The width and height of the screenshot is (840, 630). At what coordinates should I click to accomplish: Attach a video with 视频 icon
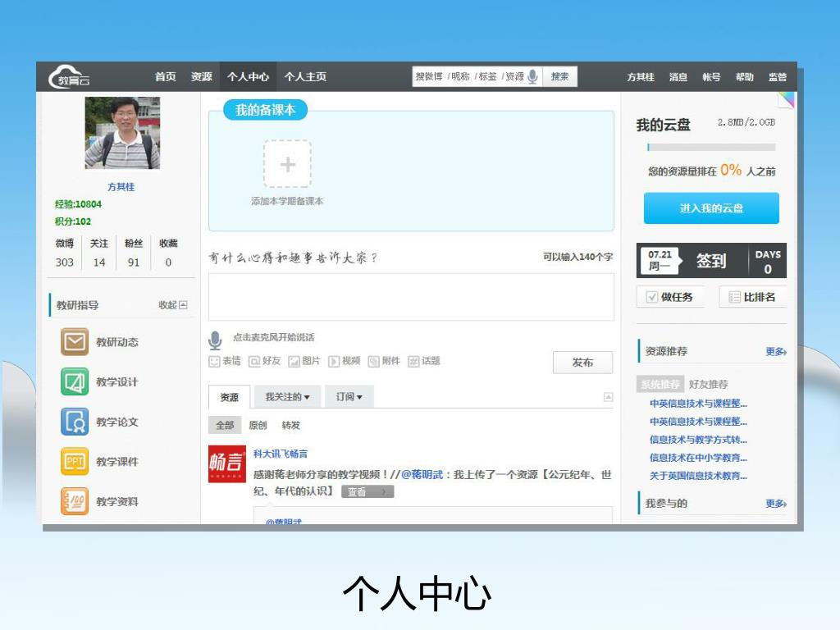click(334, 362)
